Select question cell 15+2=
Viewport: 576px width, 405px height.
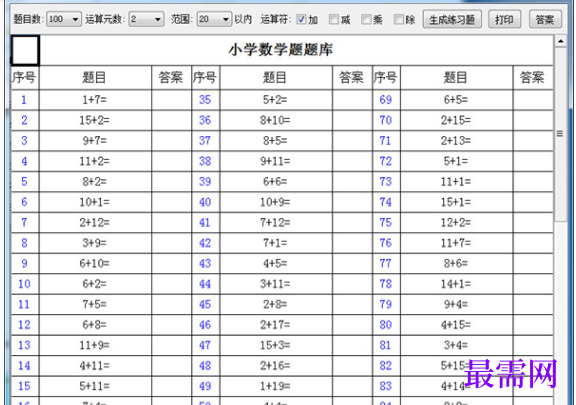coord(95,120)
